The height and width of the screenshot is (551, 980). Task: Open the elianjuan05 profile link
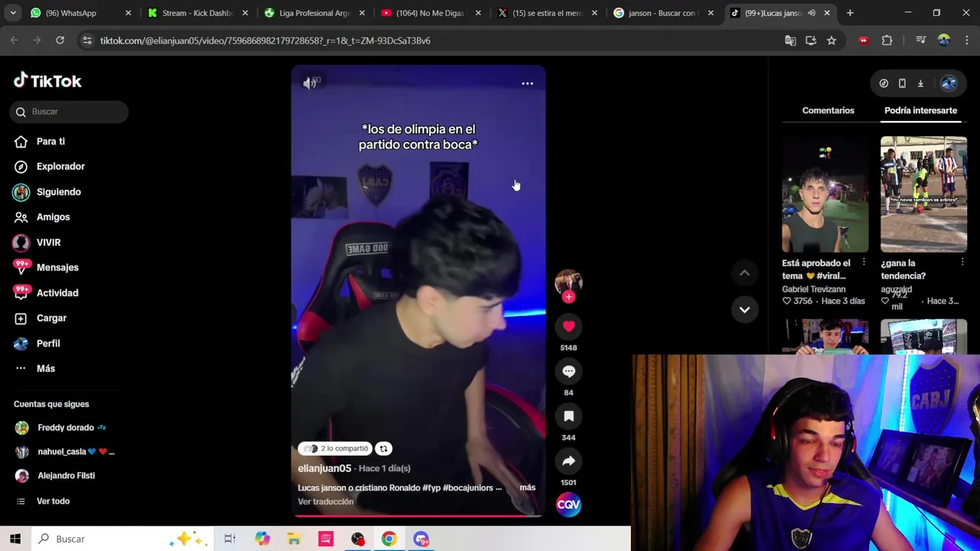click(x=325, y=468)
